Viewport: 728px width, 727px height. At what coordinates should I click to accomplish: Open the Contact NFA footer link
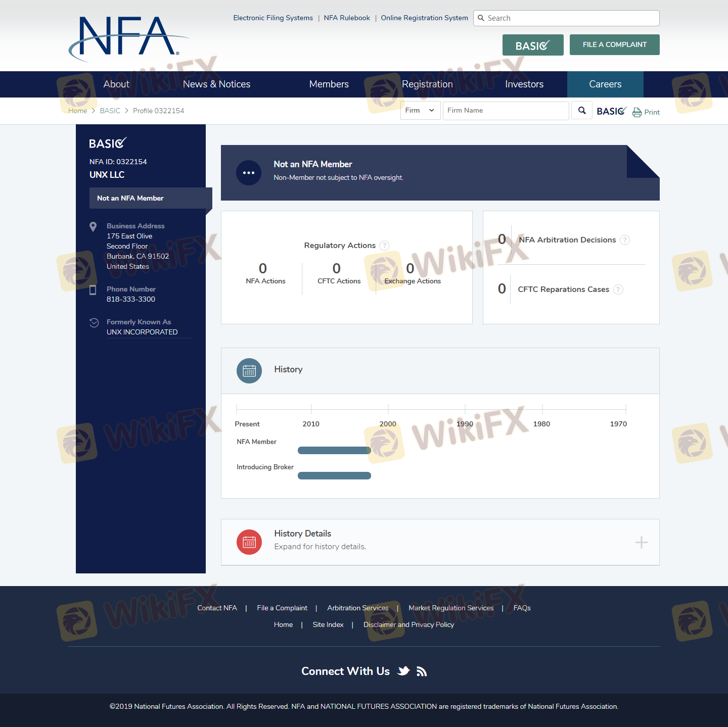[x=217, y=608]
